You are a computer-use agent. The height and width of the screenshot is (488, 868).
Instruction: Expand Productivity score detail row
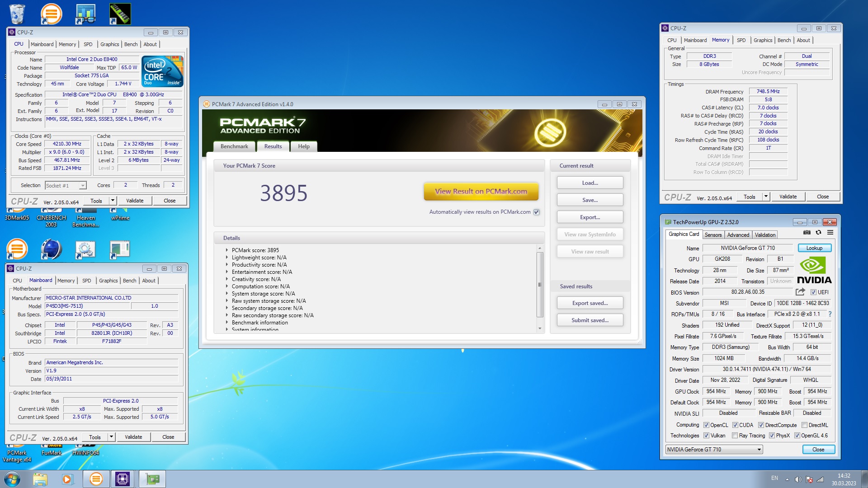(227, 264)
